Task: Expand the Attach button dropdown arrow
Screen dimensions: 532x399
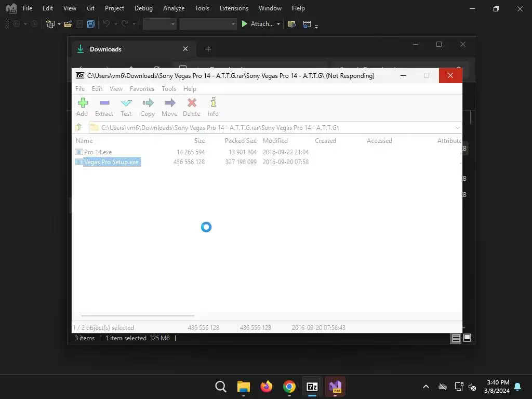Action: click(278, 24)
